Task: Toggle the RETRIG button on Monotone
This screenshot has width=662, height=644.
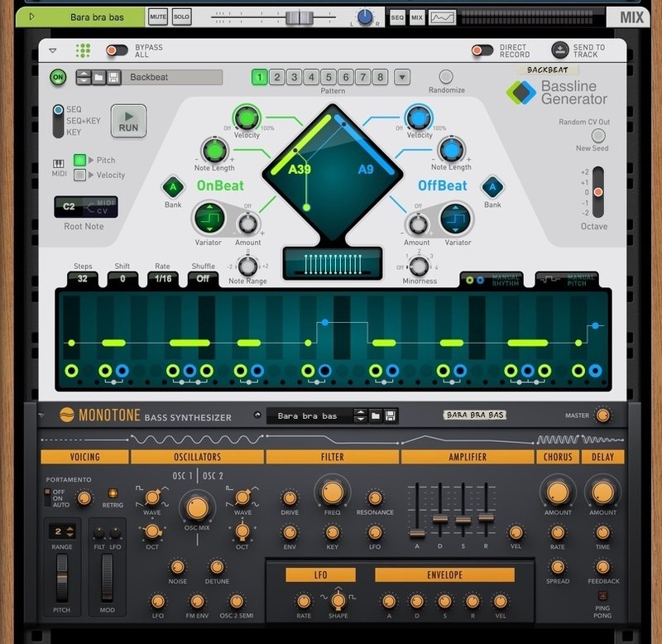Action: [x=113, y=493]
